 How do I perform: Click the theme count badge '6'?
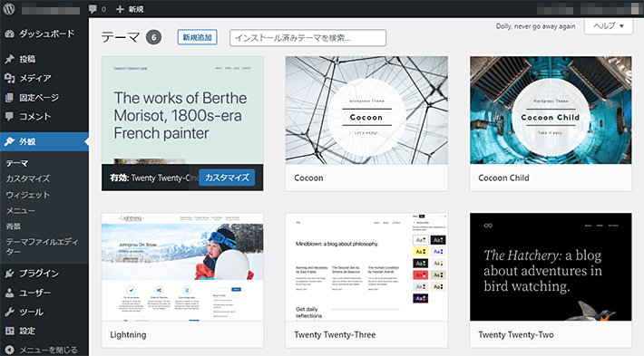click(153, 38)
